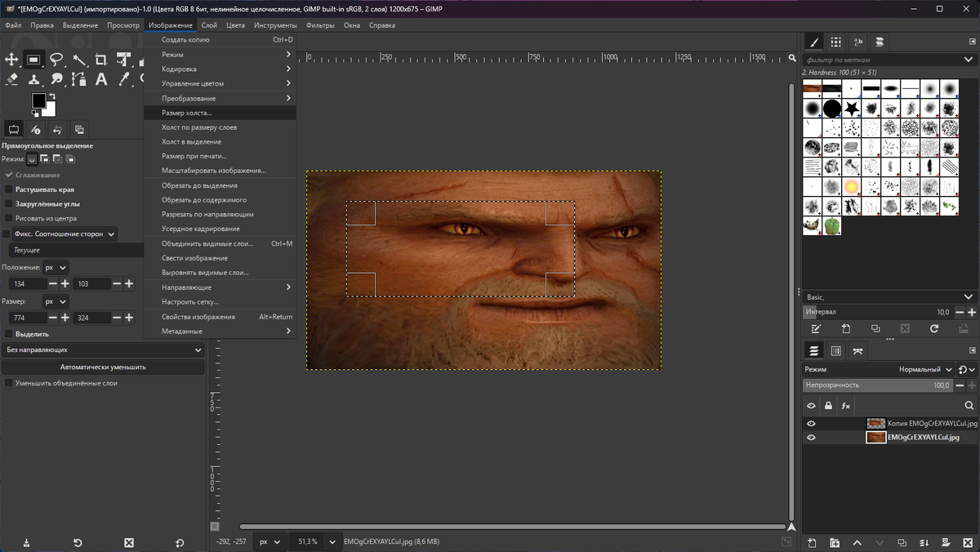
Task: Create a new layer
Action: (x=813, y=542)
